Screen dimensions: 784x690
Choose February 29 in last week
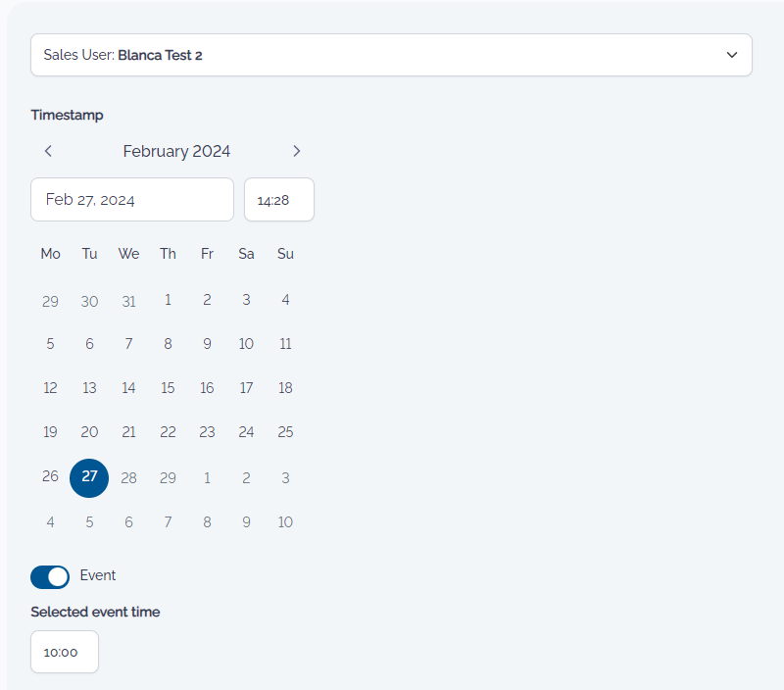(168, 478)
